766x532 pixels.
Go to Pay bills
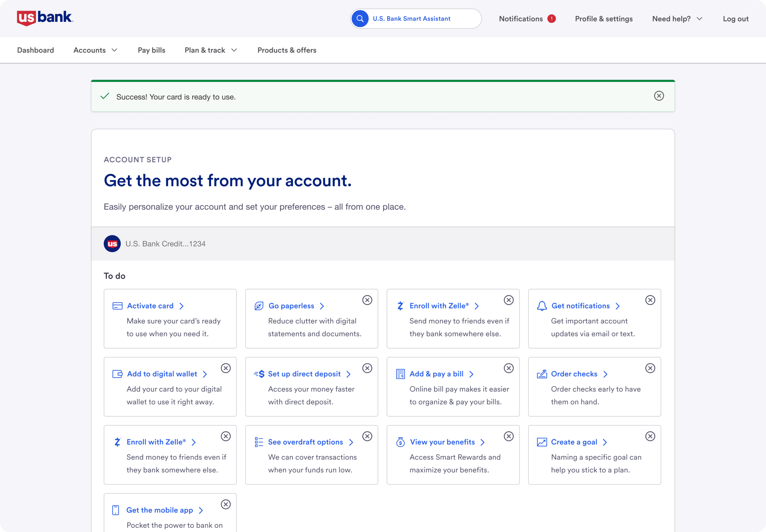coord(151,50)
